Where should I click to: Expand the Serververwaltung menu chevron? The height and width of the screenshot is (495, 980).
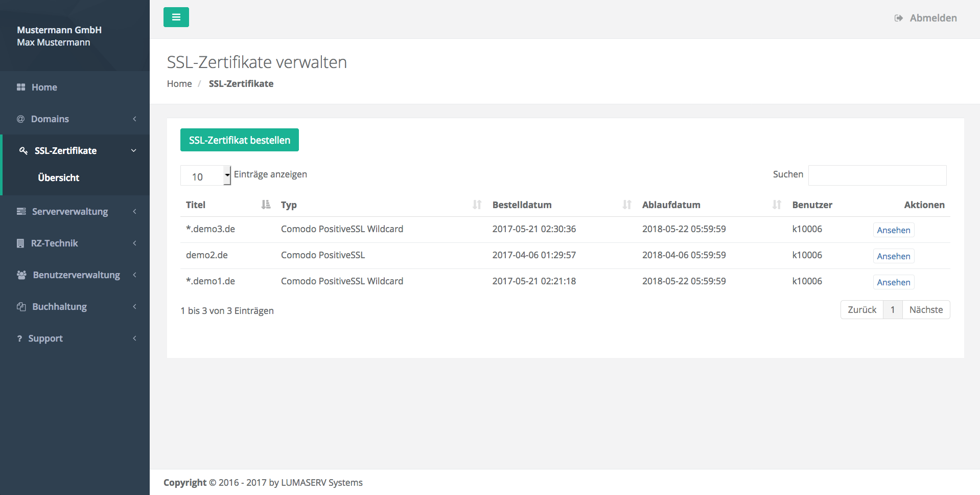pyautogui.click(x=134, y=212)
